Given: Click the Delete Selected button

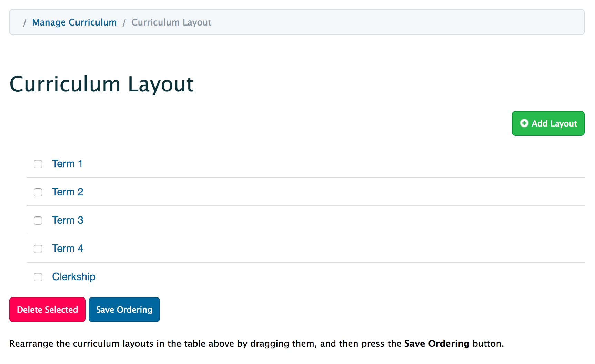Looking at the screenshot, I should [x=48, y=310].
